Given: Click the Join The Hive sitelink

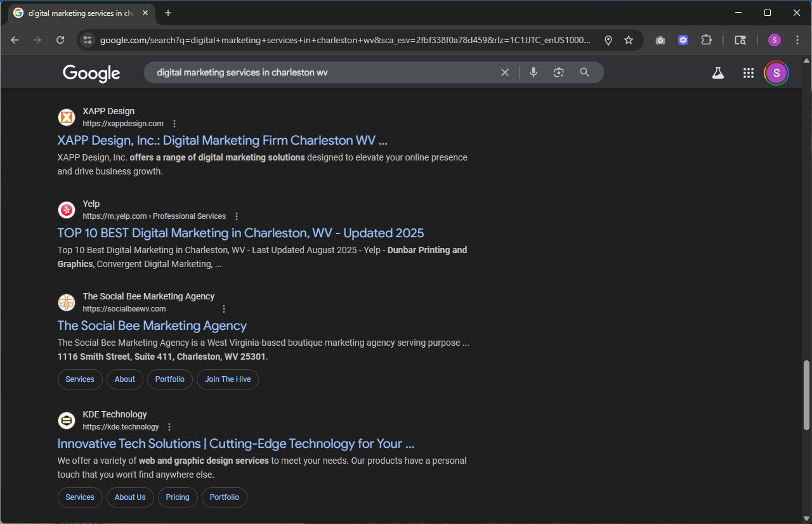Looking at the screenshot, I should (228, 379).
